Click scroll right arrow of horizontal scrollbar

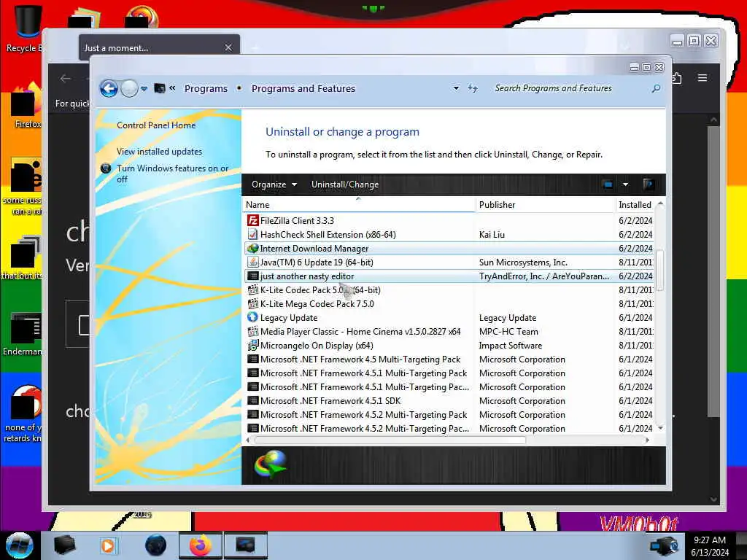pyautogui.click(x=647, y=440)
